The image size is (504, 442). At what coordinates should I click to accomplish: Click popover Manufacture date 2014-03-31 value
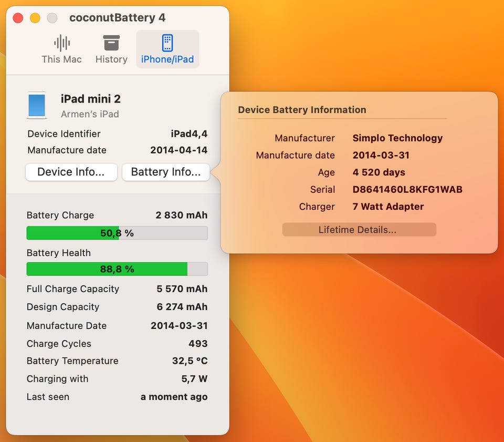tap(381, 156)
